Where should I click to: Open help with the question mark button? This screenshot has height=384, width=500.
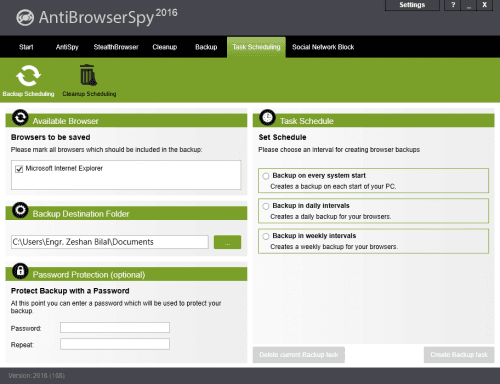pyautogui.click(x=453, y=5)
